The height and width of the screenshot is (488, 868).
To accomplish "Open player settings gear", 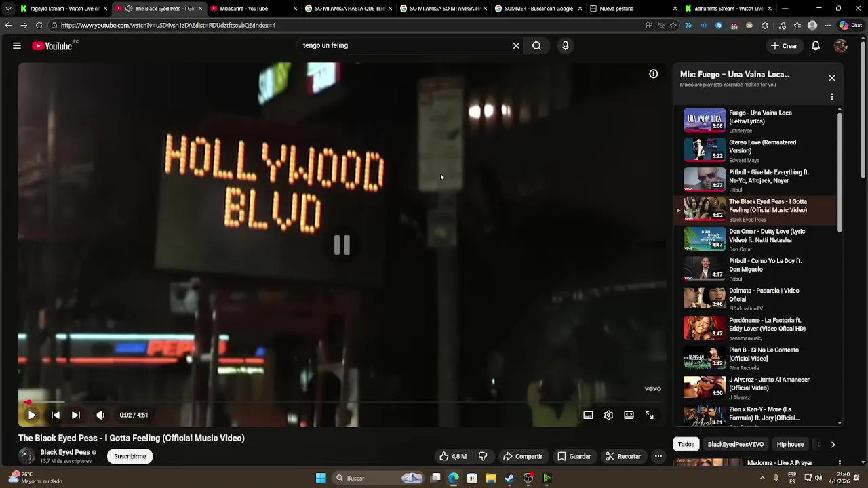I will tap(608, 415).
